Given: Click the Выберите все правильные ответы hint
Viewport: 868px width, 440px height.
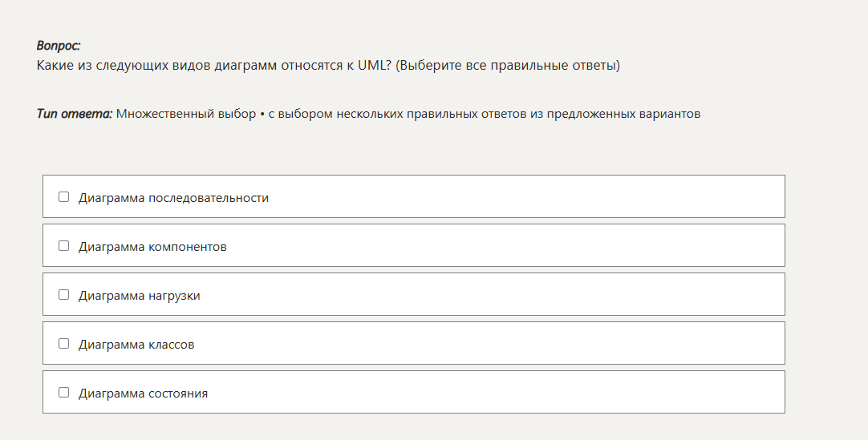Looking at the screenshot, I should [x=508, y=66].
